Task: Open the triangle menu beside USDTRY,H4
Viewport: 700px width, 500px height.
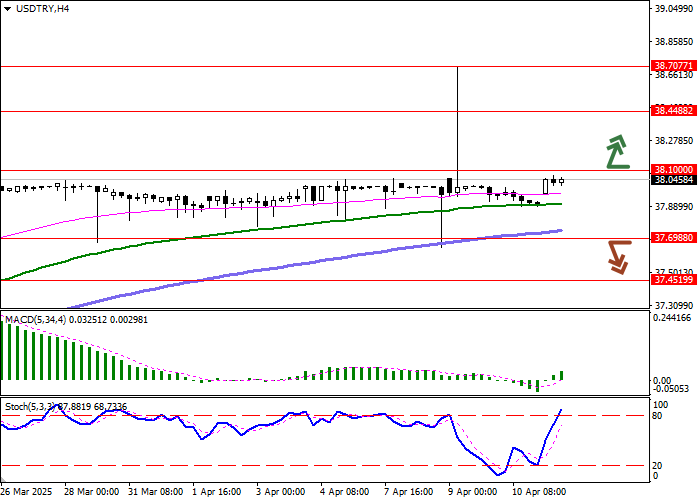Action: (x=8, y=8)
